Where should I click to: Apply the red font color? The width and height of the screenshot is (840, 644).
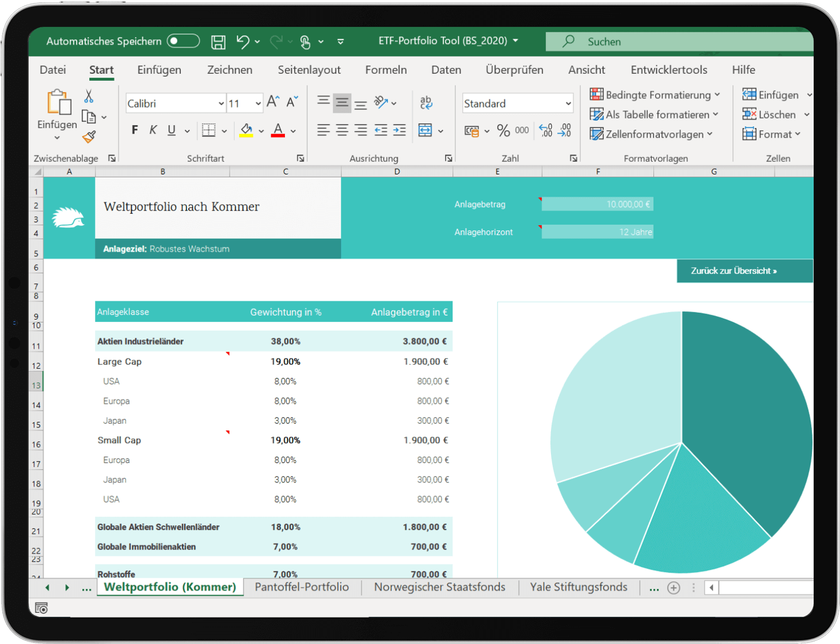pos(278,130)
